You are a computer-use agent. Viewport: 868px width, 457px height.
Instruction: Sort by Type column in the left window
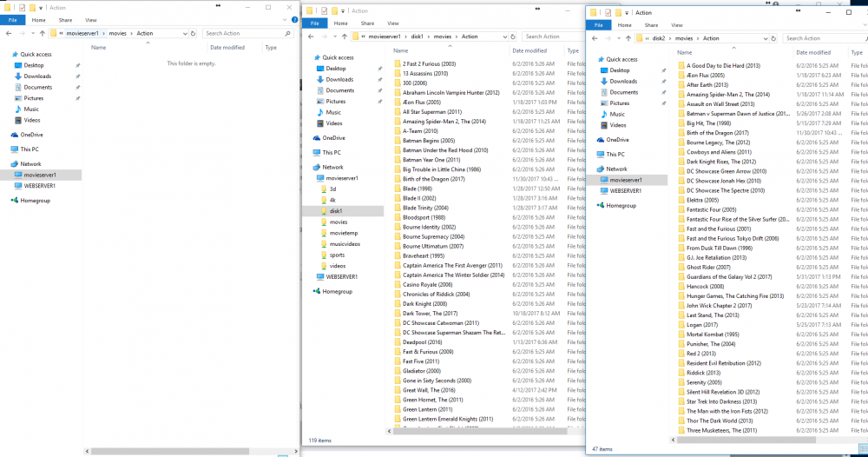(271, 47)
